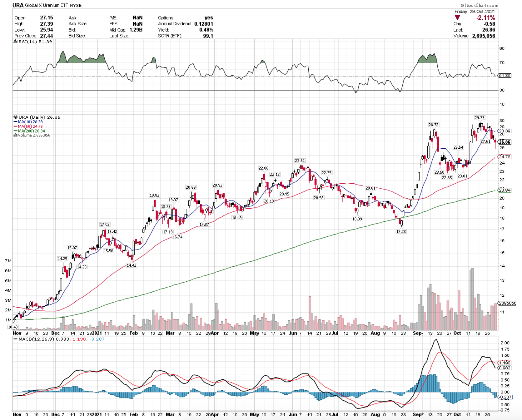
Task: Click the 'Volume 2,695,056' legend entry in chart
Action: [x=34, y=135]
